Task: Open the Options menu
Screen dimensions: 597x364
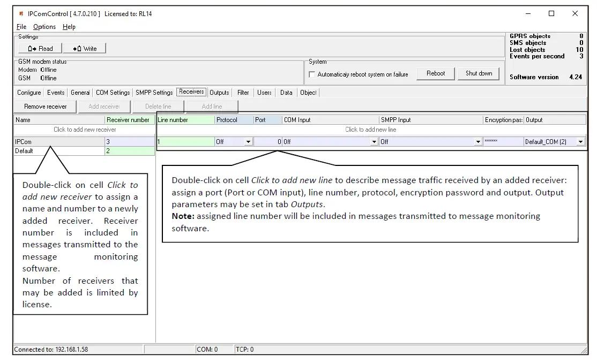Action: (x=44, y=27)
